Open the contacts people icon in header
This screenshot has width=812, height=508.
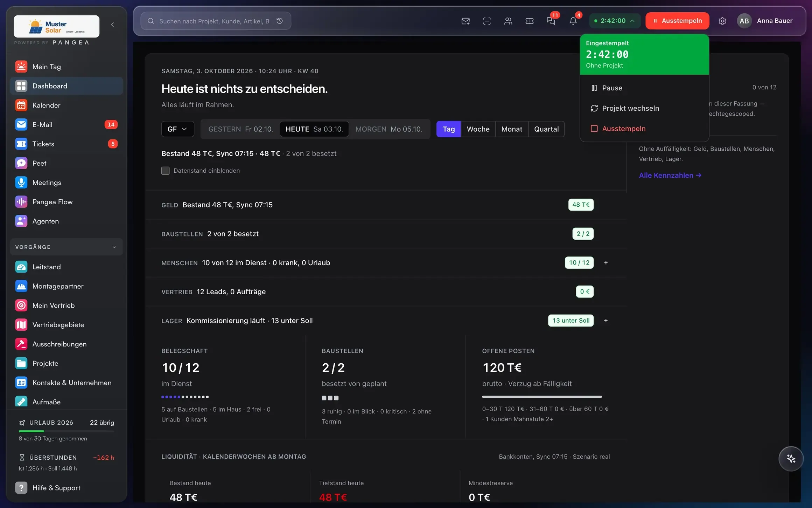pyautogui.click(x=508, y=21)
